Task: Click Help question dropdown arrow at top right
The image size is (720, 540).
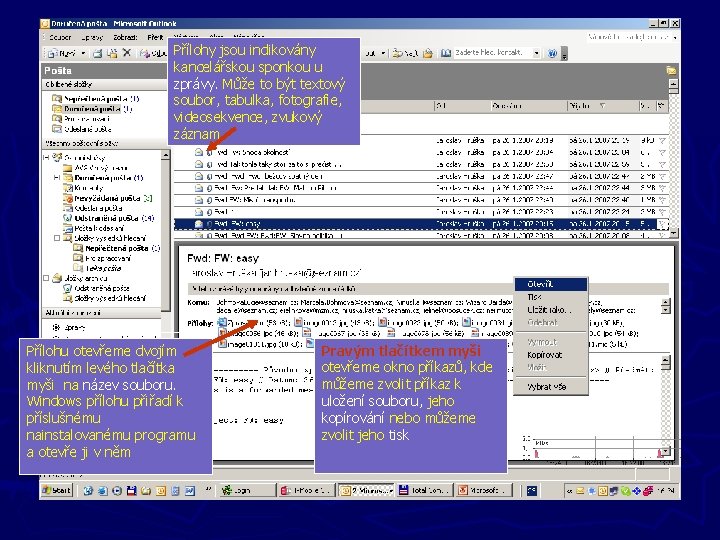Action: pos(675,37)
